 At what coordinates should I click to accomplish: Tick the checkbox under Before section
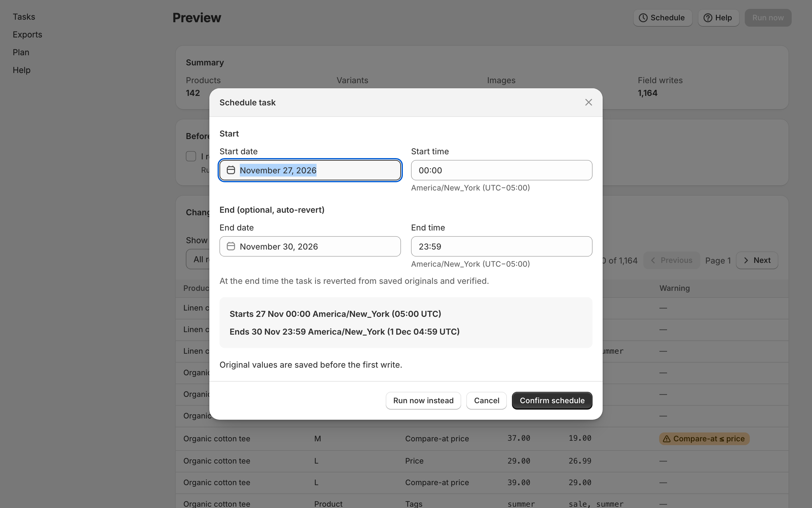pos(191,156)
